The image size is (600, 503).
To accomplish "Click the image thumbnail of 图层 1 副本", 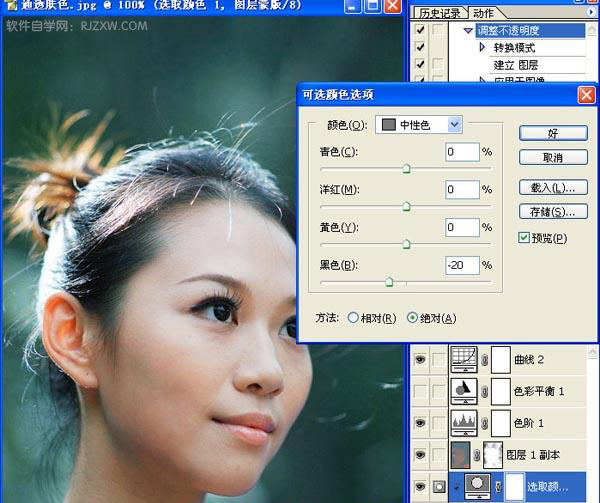I will pos(460,455).
